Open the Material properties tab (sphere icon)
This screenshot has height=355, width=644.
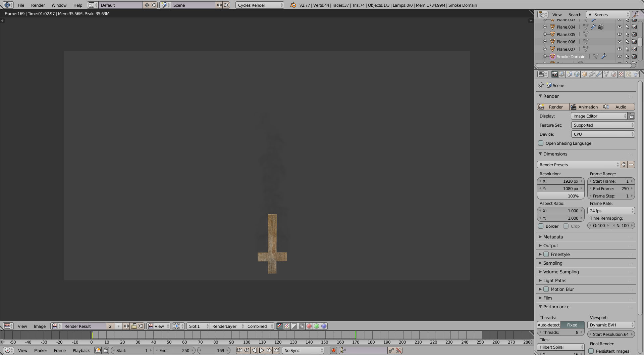point(614,74)
